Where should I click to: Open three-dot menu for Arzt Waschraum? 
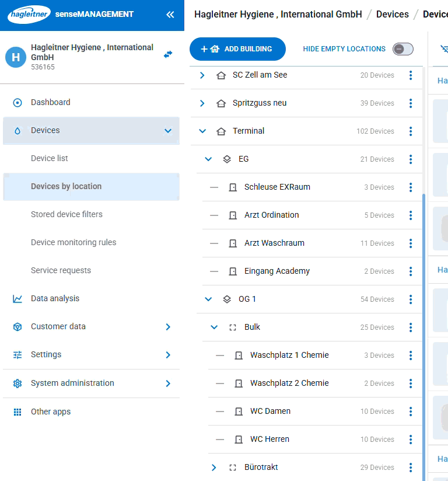(x=411, y=243)
